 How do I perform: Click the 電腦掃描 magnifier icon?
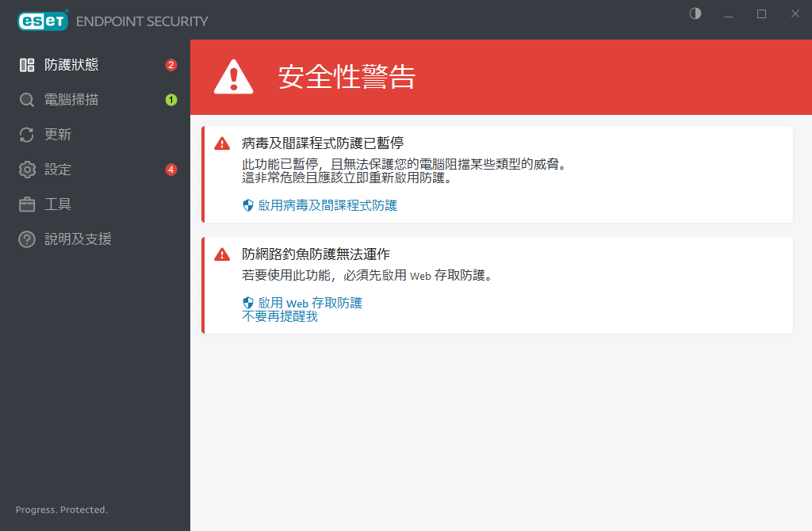click(x=27, y=100)
